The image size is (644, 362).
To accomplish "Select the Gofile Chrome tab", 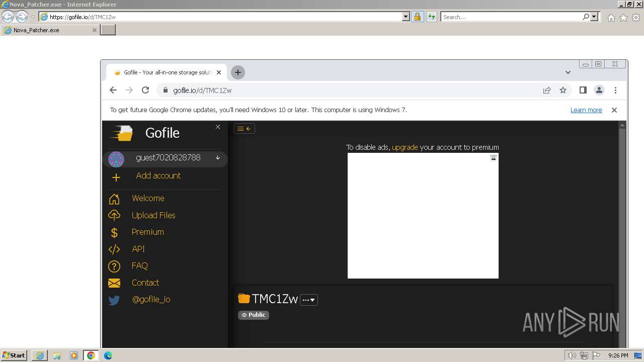I will (166, 72).
